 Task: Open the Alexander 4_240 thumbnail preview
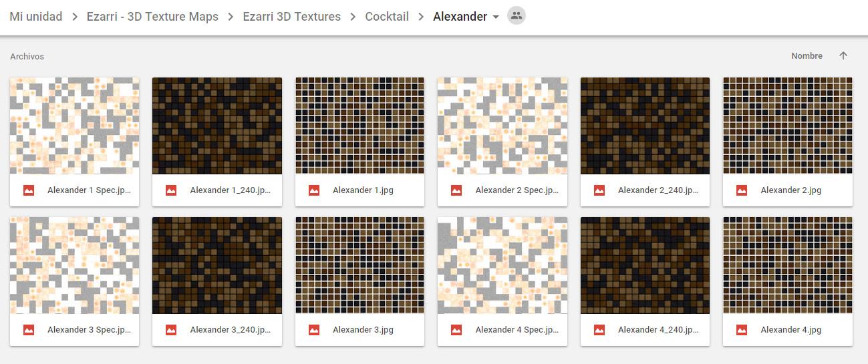[x=645, y=265]
